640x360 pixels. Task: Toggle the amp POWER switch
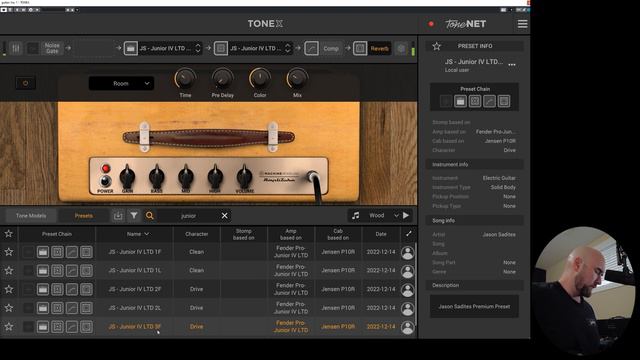[x=105, y=180]
